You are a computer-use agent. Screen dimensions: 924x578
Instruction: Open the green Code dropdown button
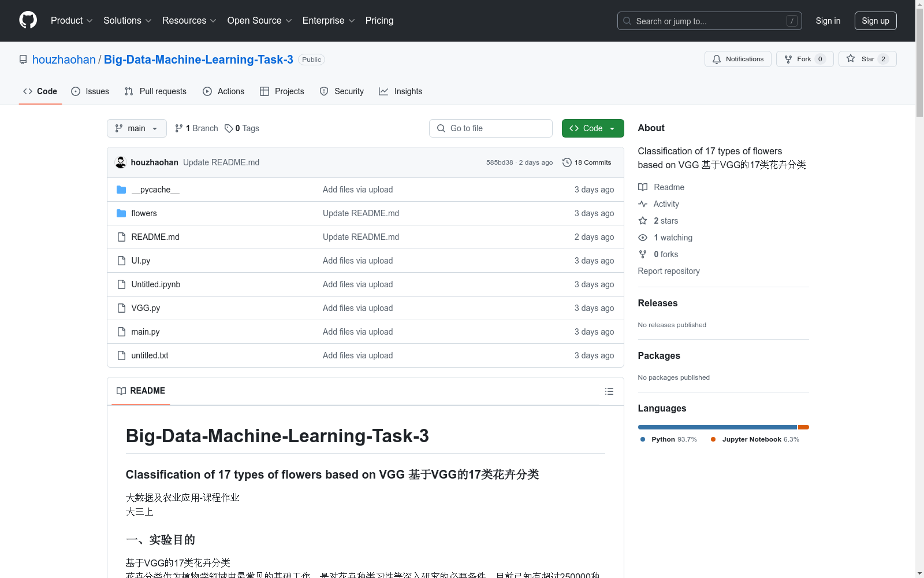tap(593, 128)
